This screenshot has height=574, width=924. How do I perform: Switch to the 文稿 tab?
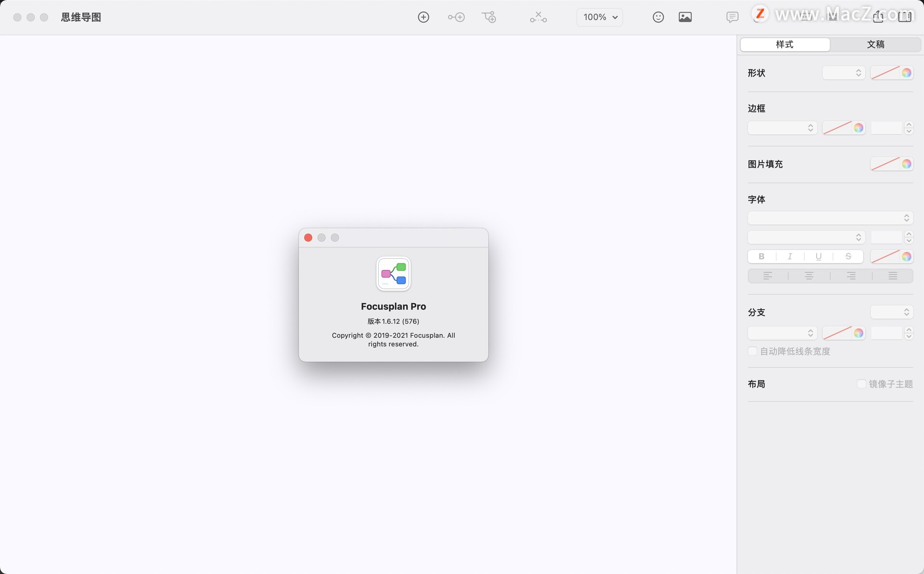pos(875,44)
